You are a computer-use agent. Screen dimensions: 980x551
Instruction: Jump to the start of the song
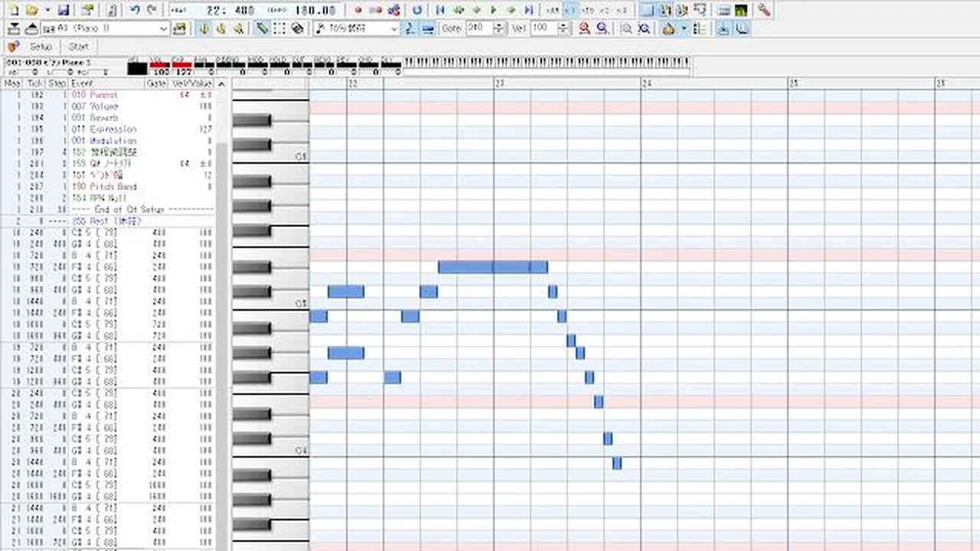coord(440,10)
